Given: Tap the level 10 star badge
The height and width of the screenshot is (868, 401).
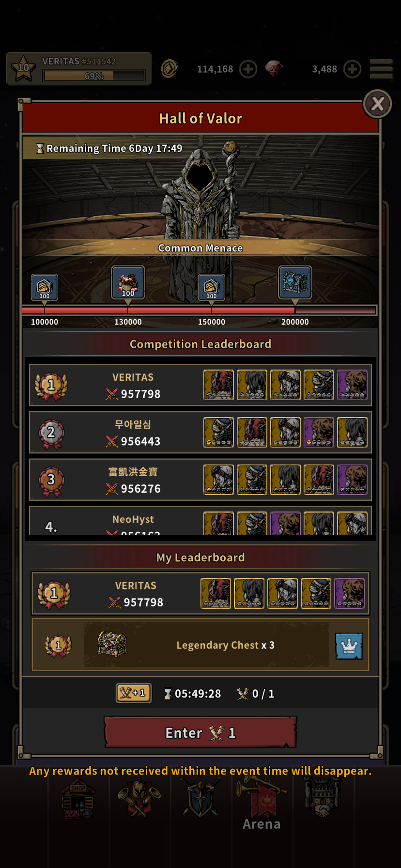Looking at the screenshot, I should (23, 69).
